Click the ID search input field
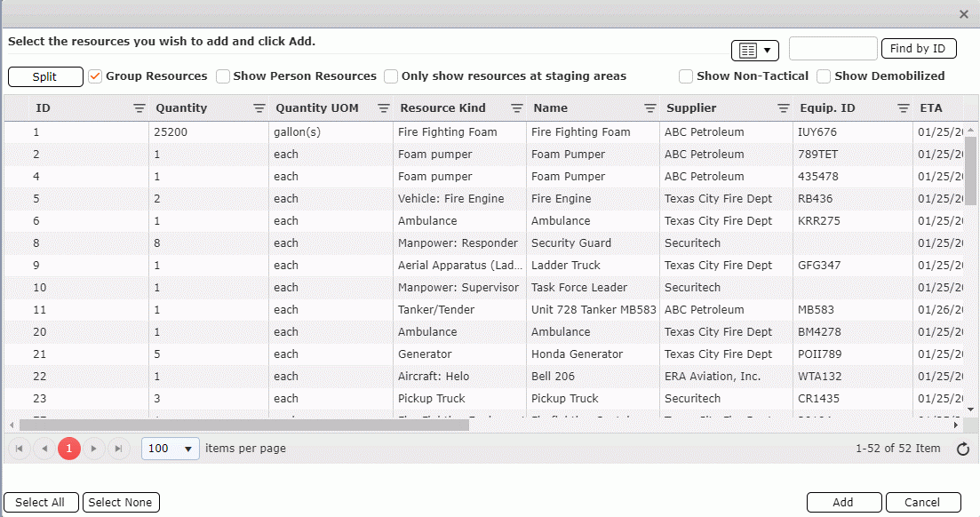 [x=833, y=49]
